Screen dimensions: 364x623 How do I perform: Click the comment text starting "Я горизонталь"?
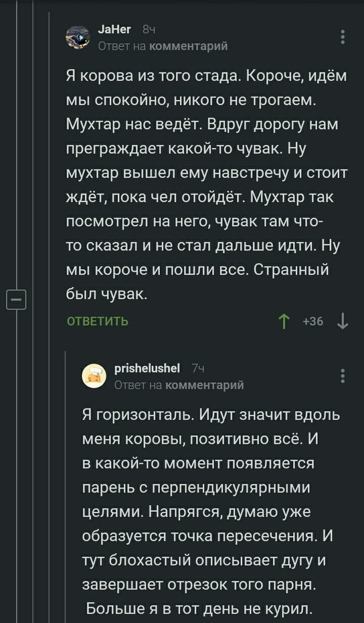pos(211,512)
